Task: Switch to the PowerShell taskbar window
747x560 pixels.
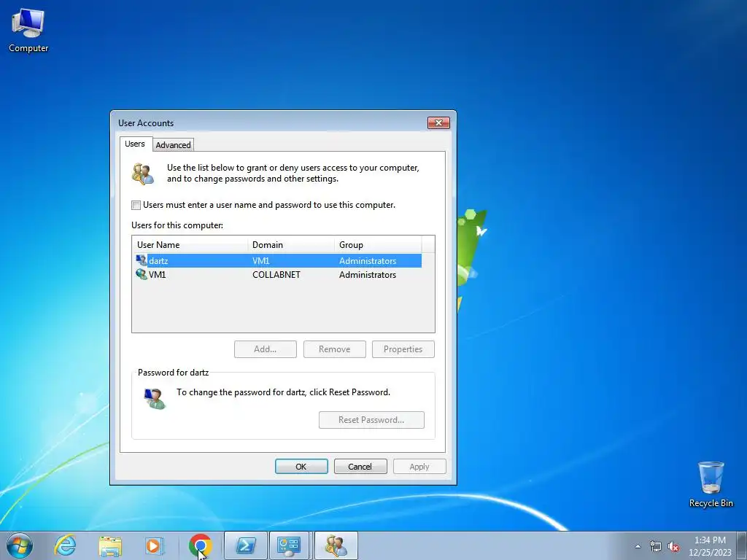Action: [x=245, y=545]
